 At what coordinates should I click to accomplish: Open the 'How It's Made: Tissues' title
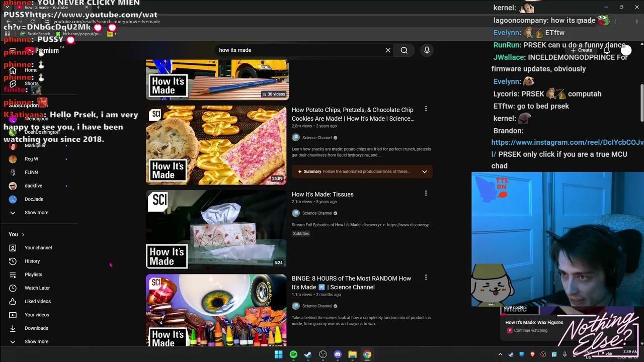coord(323,195)
